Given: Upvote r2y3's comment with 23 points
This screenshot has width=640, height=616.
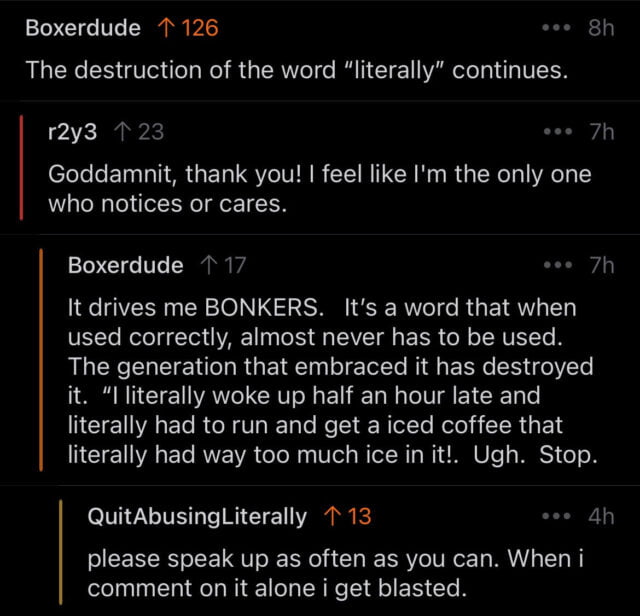Looking at the screenshot, I should [x=122, y=132].
